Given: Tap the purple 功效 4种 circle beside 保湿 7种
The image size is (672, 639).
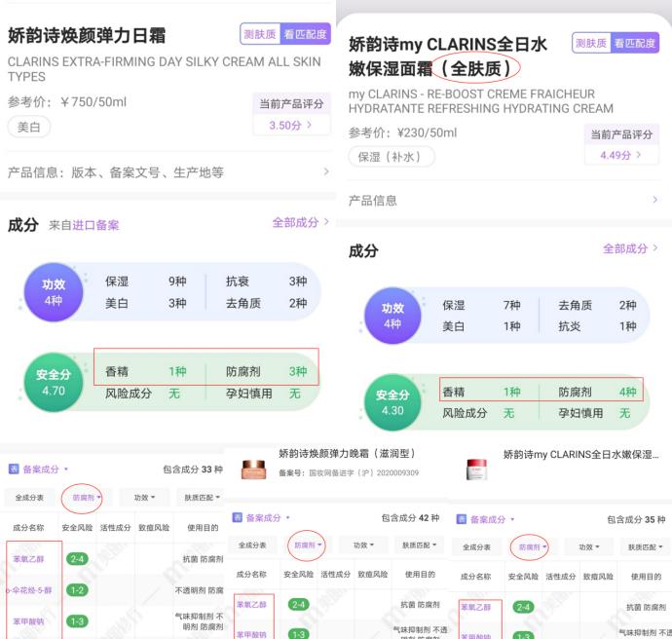Looking at the screenshot, I should [x=392, y=316].
